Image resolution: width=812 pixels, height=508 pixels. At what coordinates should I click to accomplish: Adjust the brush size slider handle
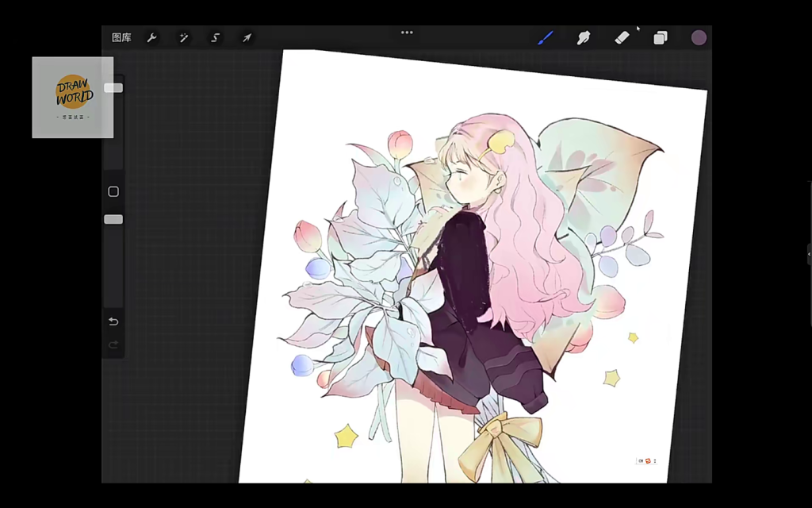113,87
